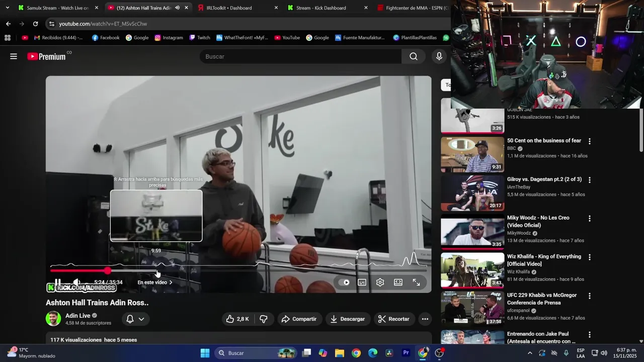
Task: Open the Instagram bookmark
Action: [169, 38]
